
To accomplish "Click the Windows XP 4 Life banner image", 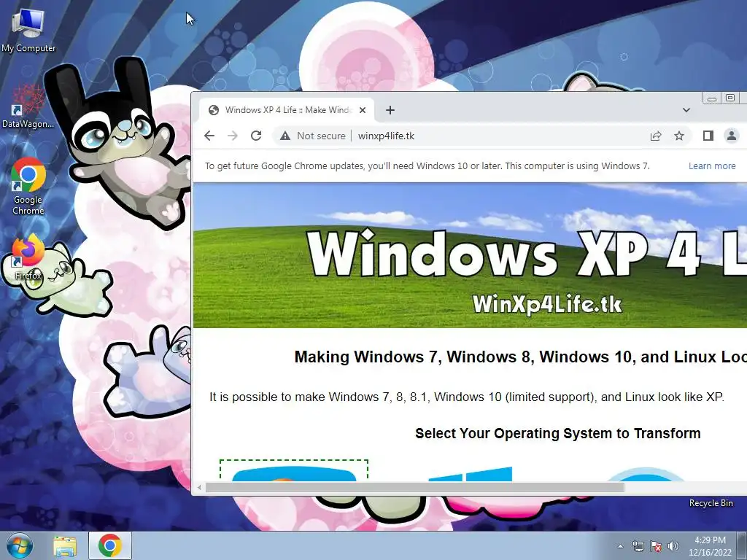I will [470, 255].
